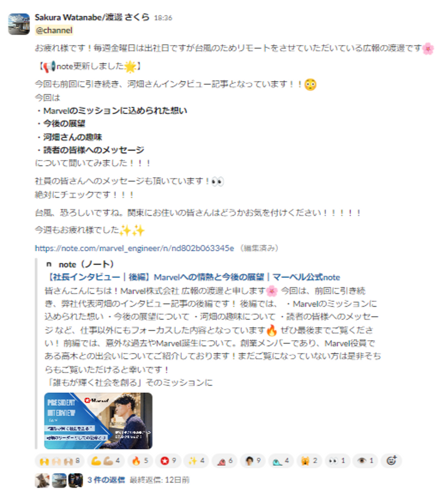Click the @channel mention tag
Image resolution: width=448 pixels, height=489 pixels.
tap(54, 30)
